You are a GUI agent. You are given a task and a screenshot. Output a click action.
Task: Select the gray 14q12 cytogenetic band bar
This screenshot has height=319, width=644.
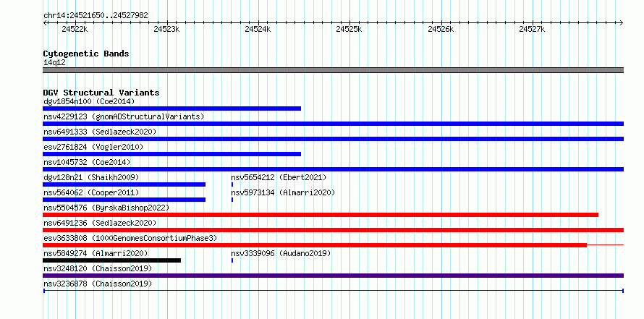click(x=334, y=70)
